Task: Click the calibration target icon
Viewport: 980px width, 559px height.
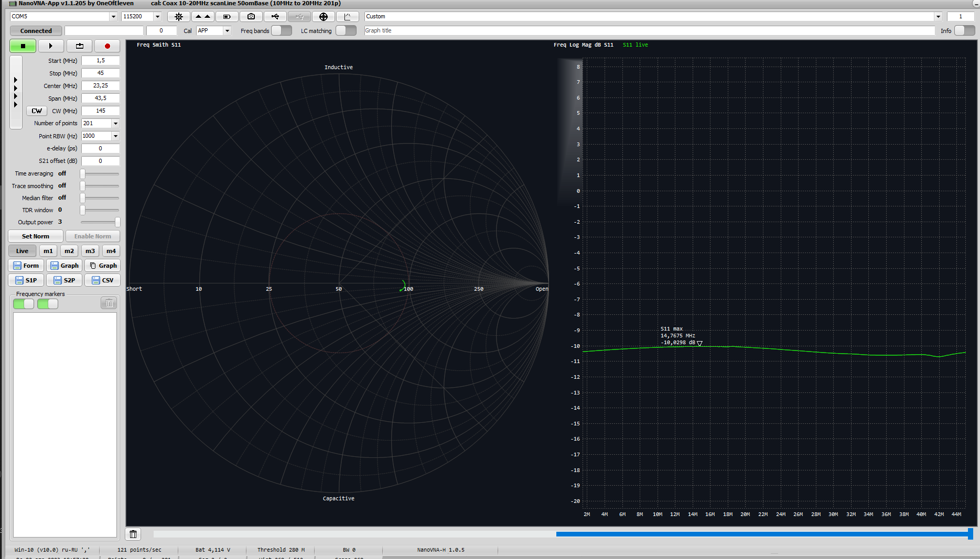Action: click(324, 16)
